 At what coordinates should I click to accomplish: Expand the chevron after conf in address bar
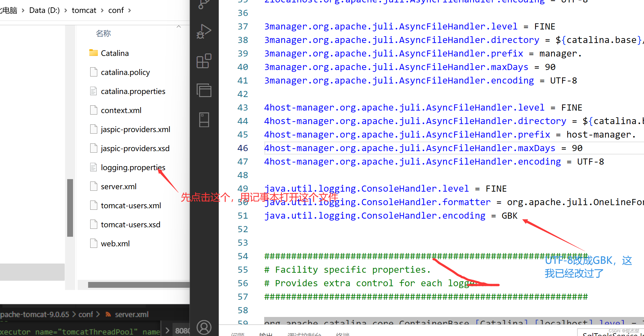(x=129, y=10)
